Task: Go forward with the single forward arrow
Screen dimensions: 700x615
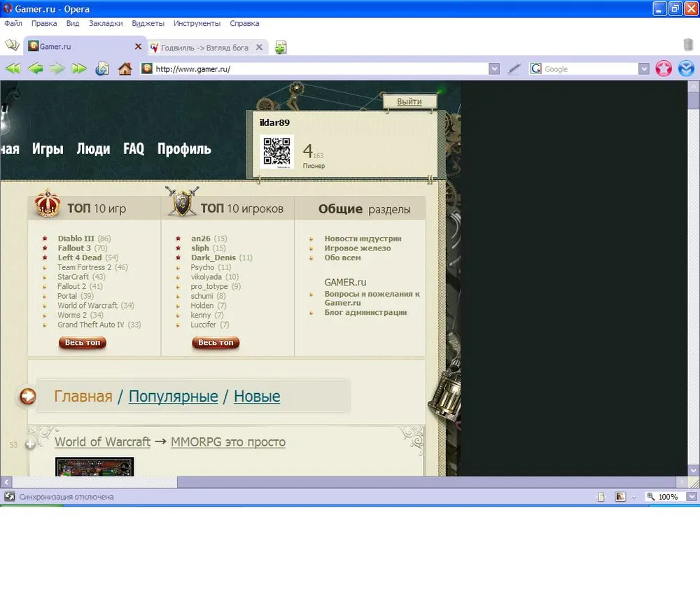Action: 57,69
